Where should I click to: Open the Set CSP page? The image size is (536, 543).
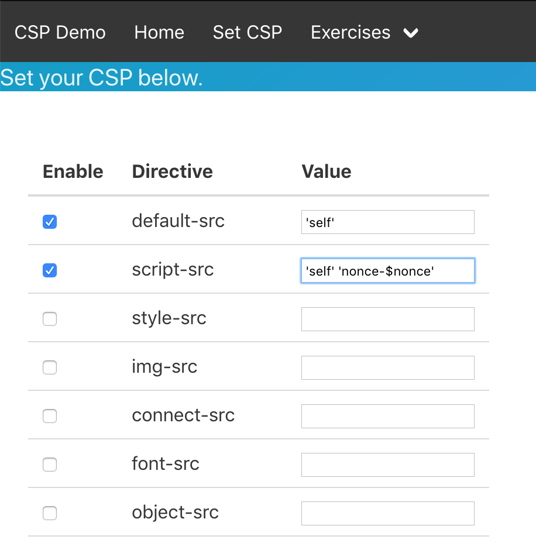247,33
